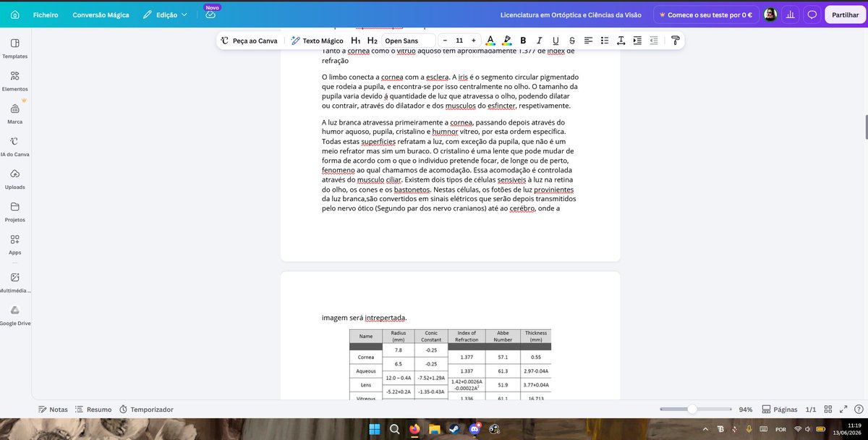Expand hidden system tray icons

point(706,429)
